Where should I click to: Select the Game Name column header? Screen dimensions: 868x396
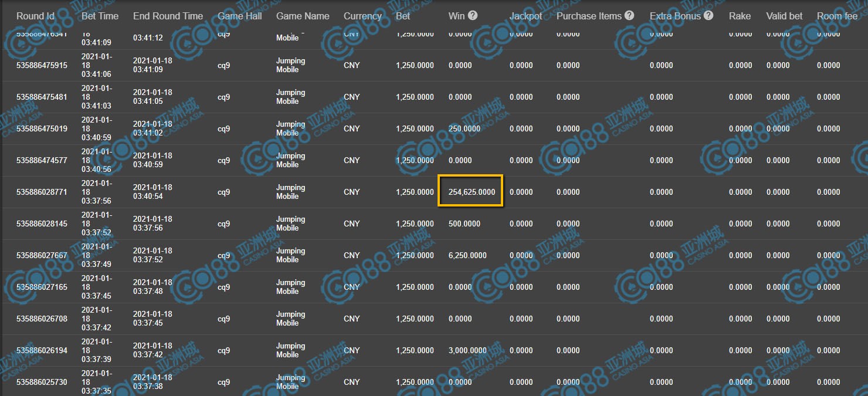coord(303,16)
